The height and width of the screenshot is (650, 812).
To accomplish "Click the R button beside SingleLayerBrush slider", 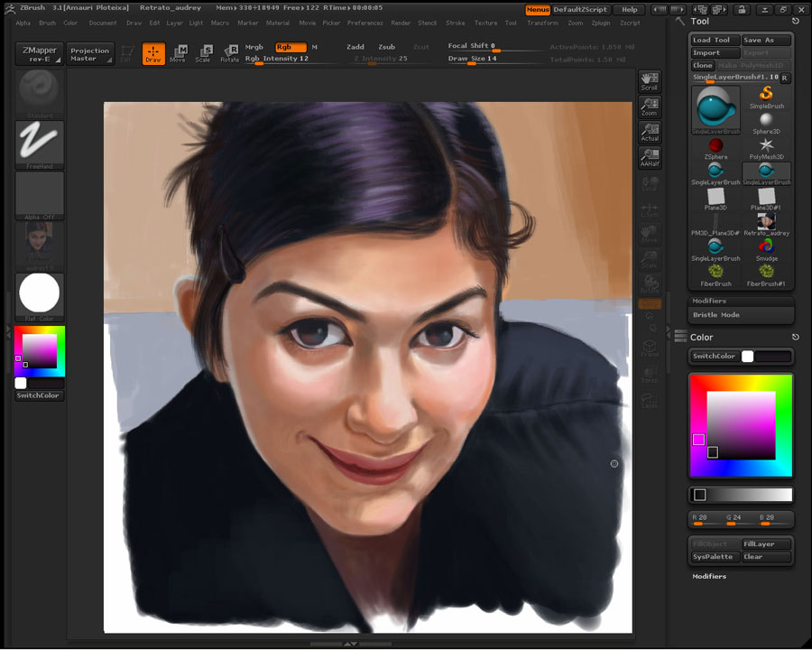I will tap(785, 78).
